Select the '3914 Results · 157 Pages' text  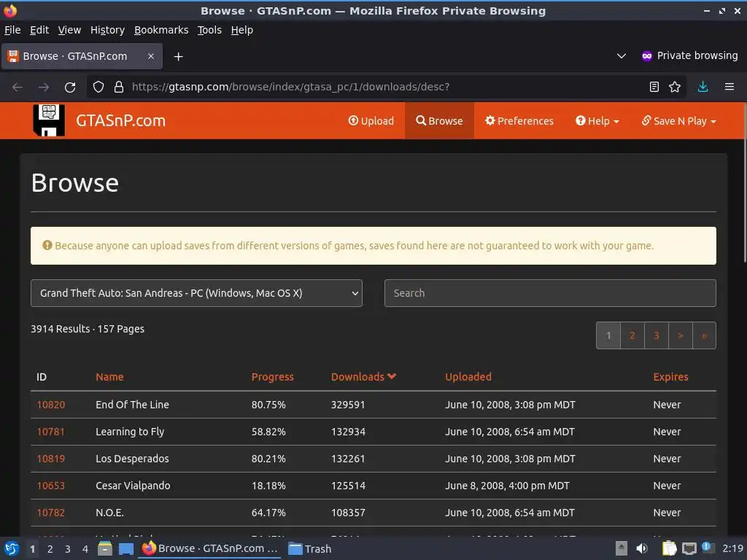(x=88, y=329)
